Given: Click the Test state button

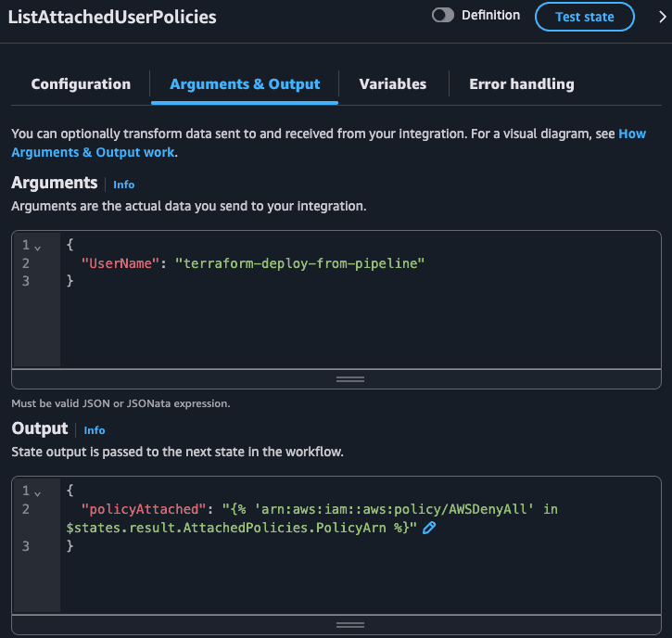Looking at the screenshot, I should click(x=585, y=17).
